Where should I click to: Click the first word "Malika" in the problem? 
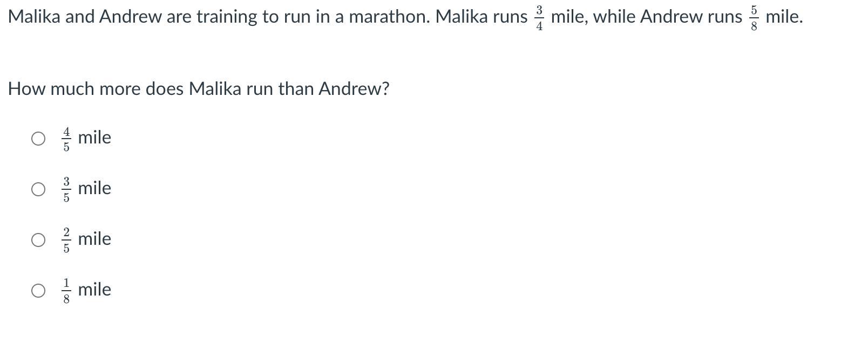point(35,17)
